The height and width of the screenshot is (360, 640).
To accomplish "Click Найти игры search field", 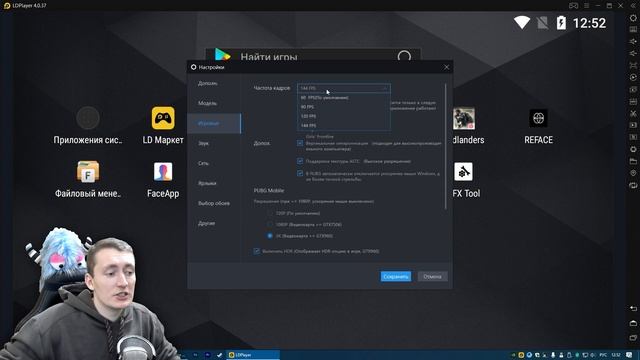I will coord(313,56).
